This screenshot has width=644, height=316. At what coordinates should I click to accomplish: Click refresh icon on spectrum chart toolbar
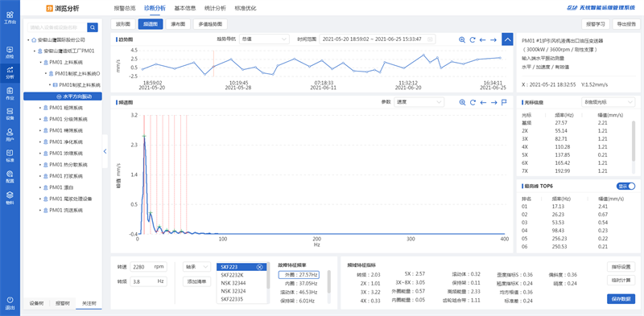473,102
